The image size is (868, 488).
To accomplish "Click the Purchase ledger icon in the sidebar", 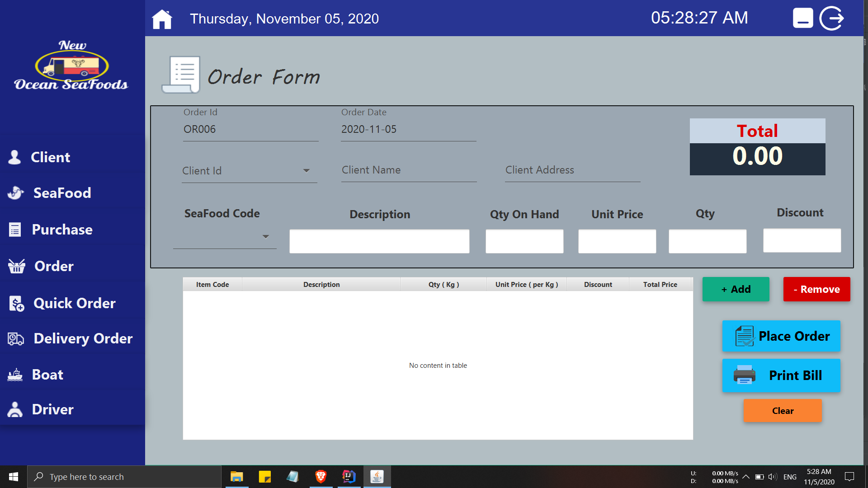I will [15, 230].
